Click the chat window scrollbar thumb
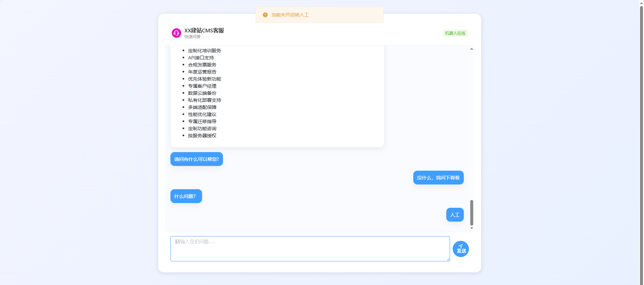644x285 pixels. coord(472,212)
